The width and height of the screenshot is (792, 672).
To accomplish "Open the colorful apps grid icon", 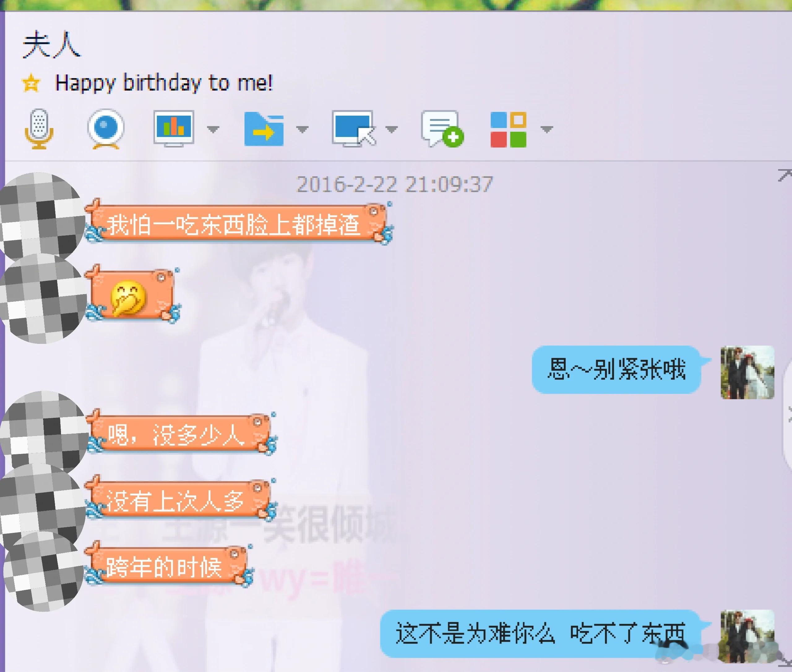I will 508,130.
